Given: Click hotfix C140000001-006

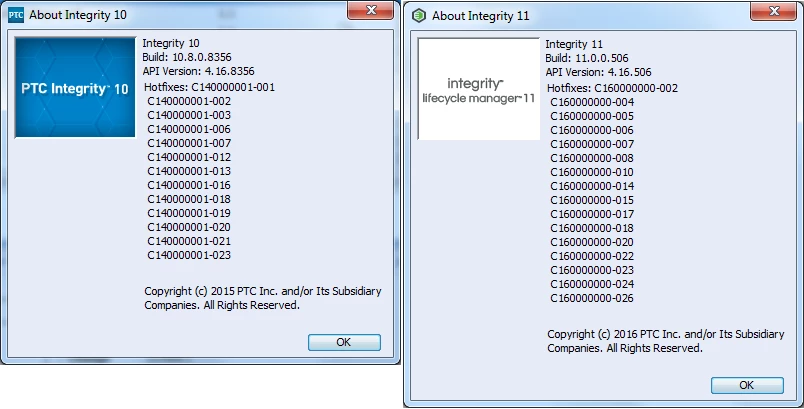Looking at the screenshot, I should pos(189,129).
